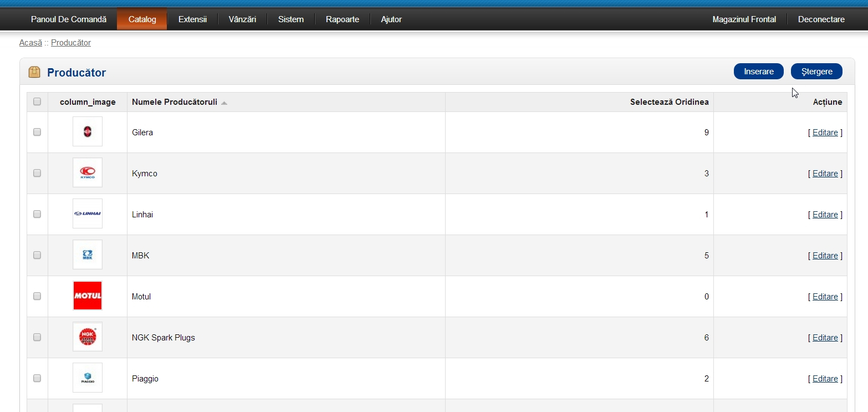Click the NGK Spark Plugs logo
Viewport: 868px width, 412px height.
pos(88,337)
